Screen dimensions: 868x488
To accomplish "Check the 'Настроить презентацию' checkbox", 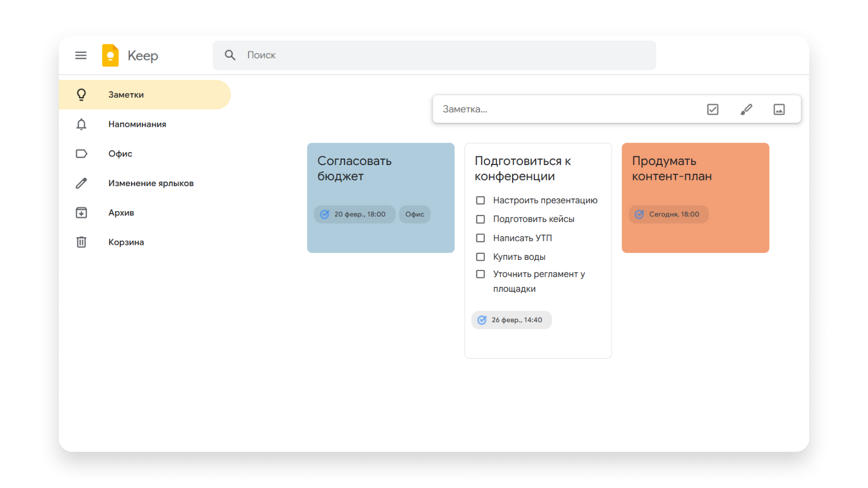I will pos(480,200).
